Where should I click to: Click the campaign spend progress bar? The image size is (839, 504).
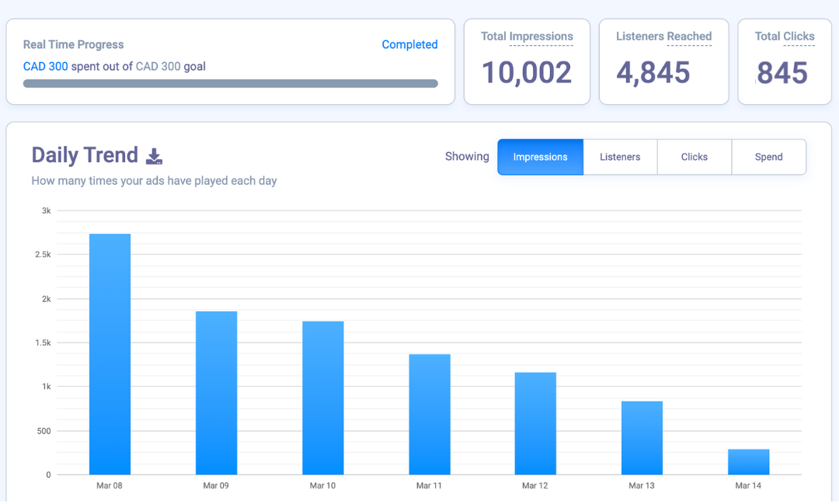pyautogui.click(x=231, y=83)
